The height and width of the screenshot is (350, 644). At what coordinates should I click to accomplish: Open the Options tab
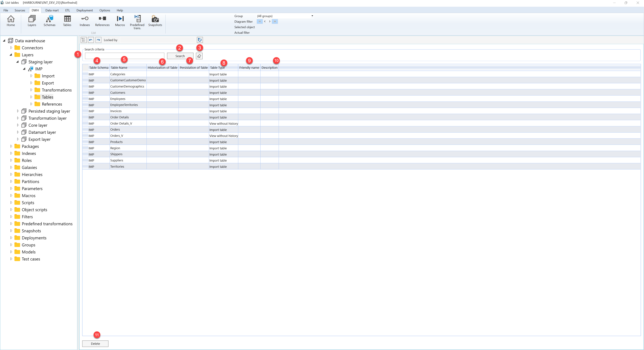pyautogui.click(x=105, y=10)
